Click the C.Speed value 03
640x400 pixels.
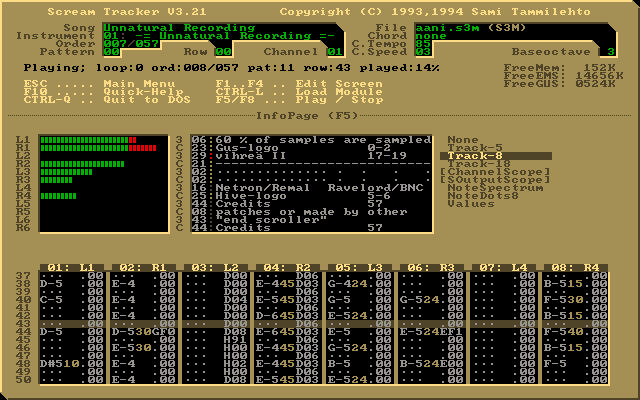tap(423, 52)
